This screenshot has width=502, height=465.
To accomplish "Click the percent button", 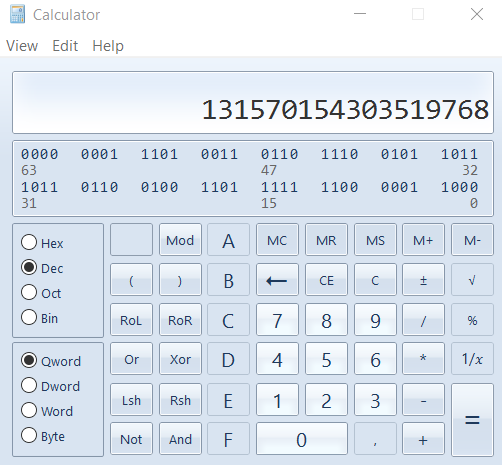I will (472, 320).
